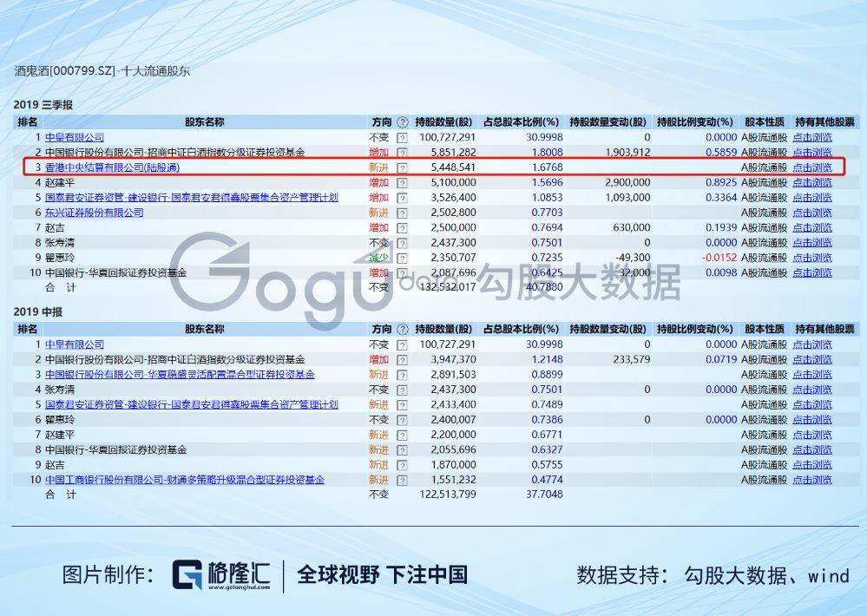Click the question icon in the 香港中央结算 row

[402, 167]
